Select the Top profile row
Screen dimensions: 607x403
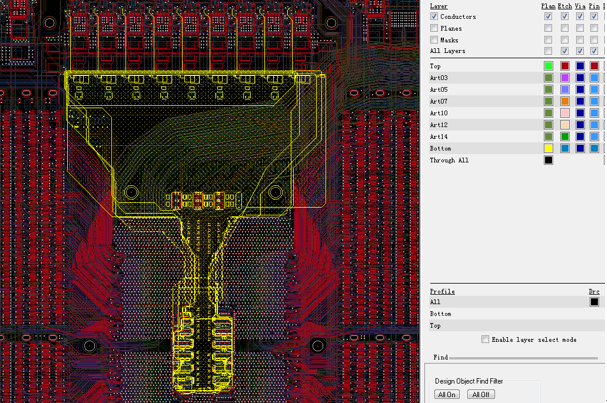436,326
